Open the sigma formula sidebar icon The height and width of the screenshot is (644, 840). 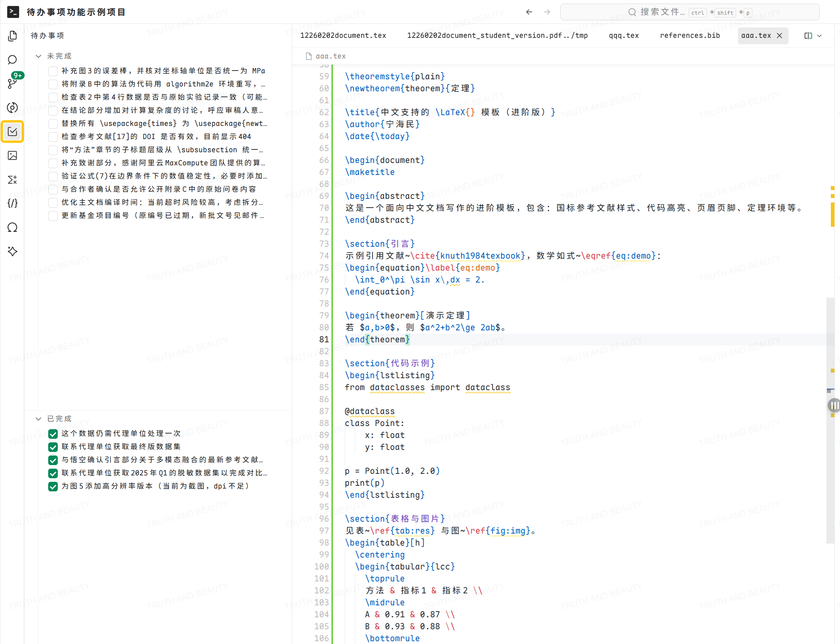(12, 179)
